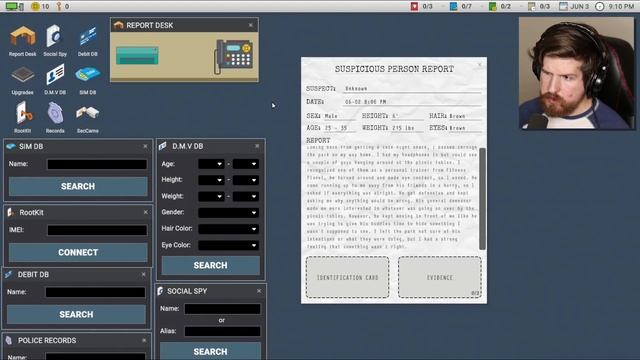Close the Police Records window
Screen dimensions: 640x360
[x=144, y=340]
